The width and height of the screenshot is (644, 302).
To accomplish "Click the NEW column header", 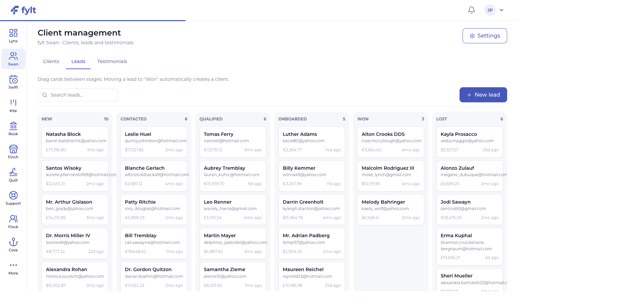I will pos(47,119).
